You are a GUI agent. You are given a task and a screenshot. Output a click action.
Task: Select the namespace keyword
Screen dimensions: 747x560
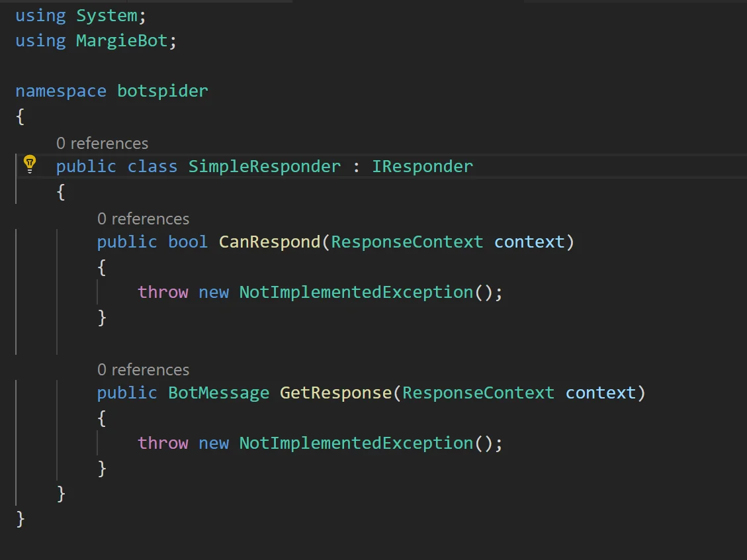61,91
